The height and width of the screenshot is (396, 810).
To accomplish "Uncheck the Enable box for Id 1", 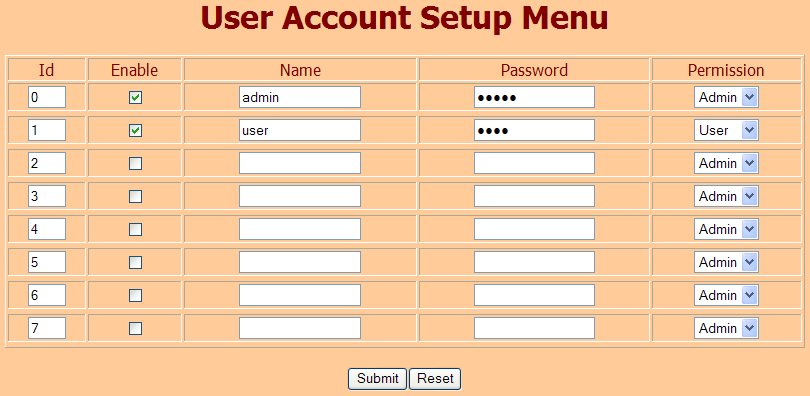I will [135, 131].
